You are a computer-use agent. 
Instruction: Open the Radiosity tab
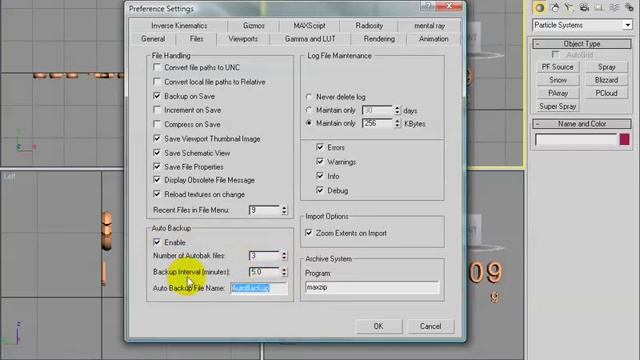[x=369, y=25]
